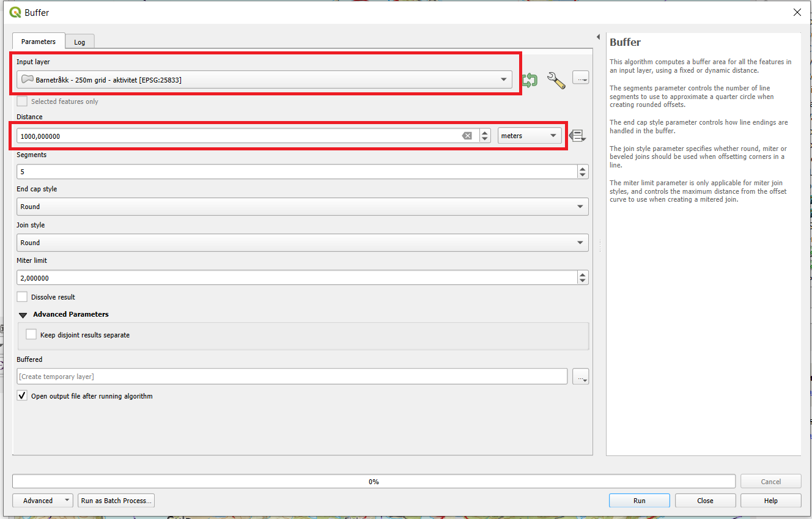Browse for input layer with ellipsis button
Screen dimensions: 812x519
[x=581, y=78]
